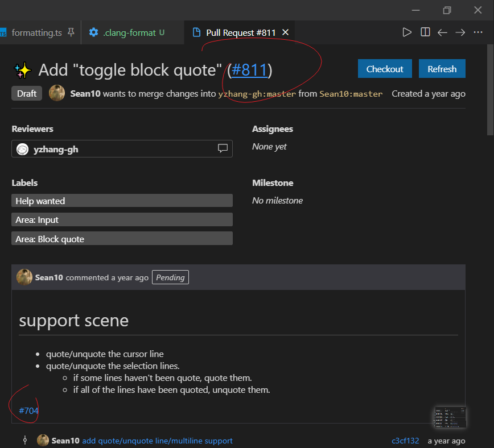Click 'Sean10:master' source branch text

pos(351,94)
